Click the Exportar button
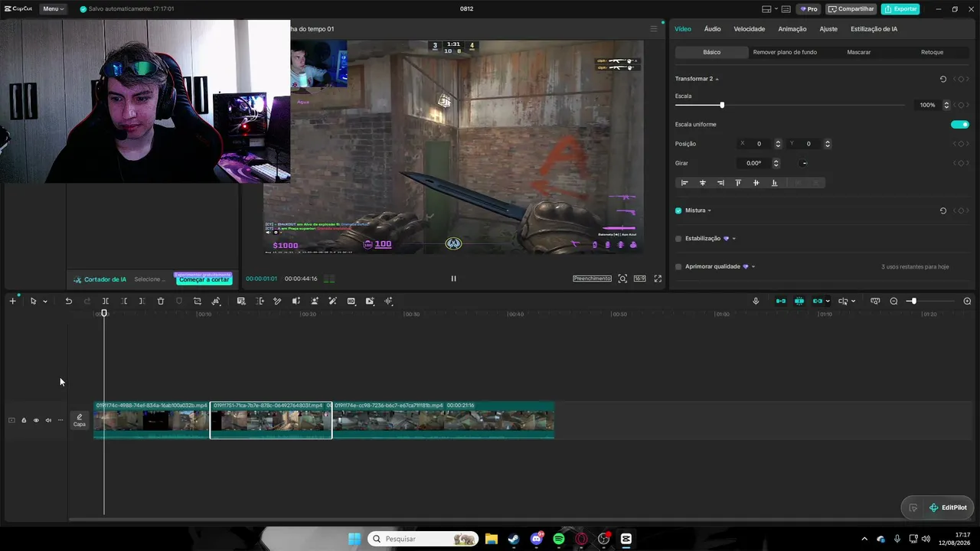 pyautogui.click(x=900, y=9)
